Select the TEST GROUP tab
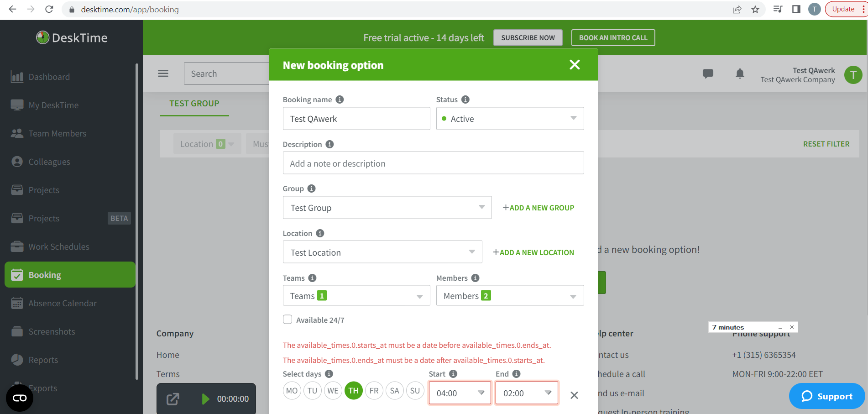Viewport: 868px width, 414px height. pos(194,104)
